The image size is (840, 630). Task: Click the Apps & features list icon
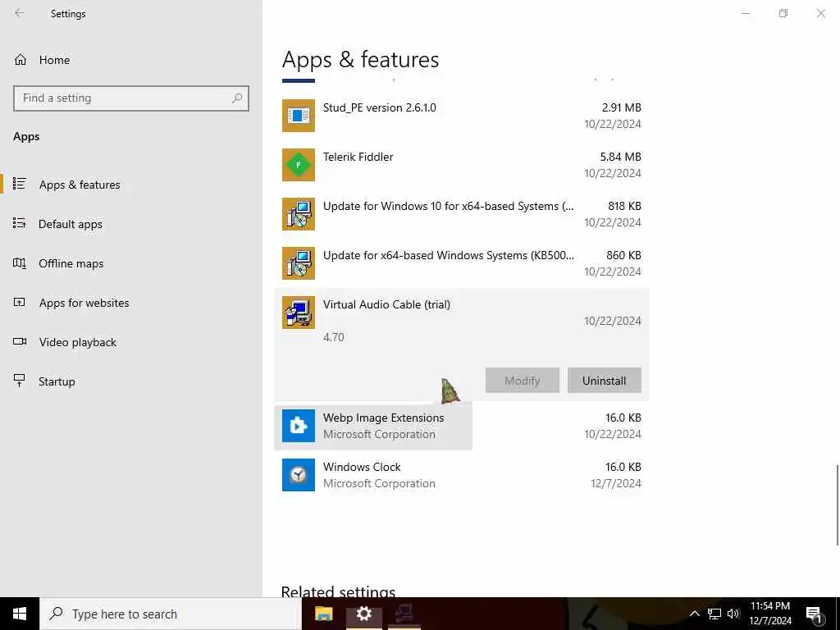[x=20, y=184]
